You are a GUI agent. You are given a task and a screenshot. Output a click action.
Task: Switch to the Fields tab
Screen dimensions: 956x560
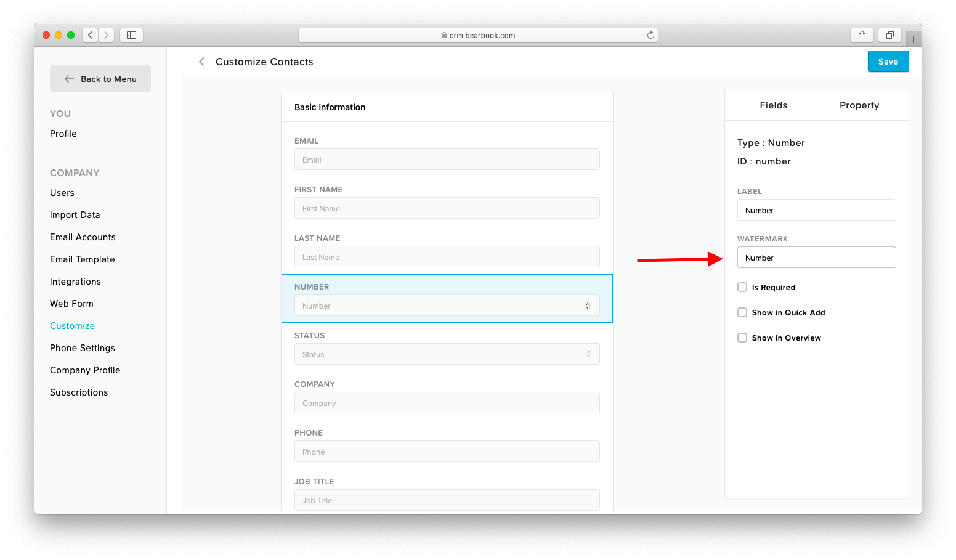(x=773, y=105)
